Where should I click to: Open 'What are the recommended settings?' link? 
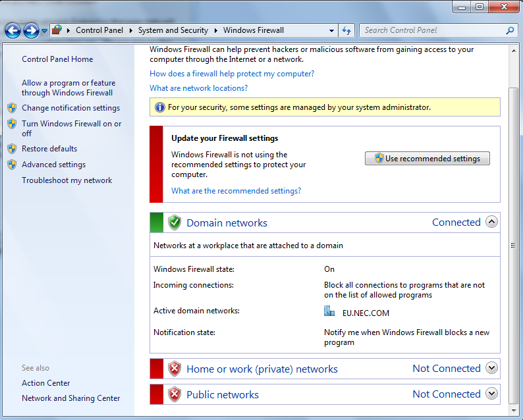point(236,191)
